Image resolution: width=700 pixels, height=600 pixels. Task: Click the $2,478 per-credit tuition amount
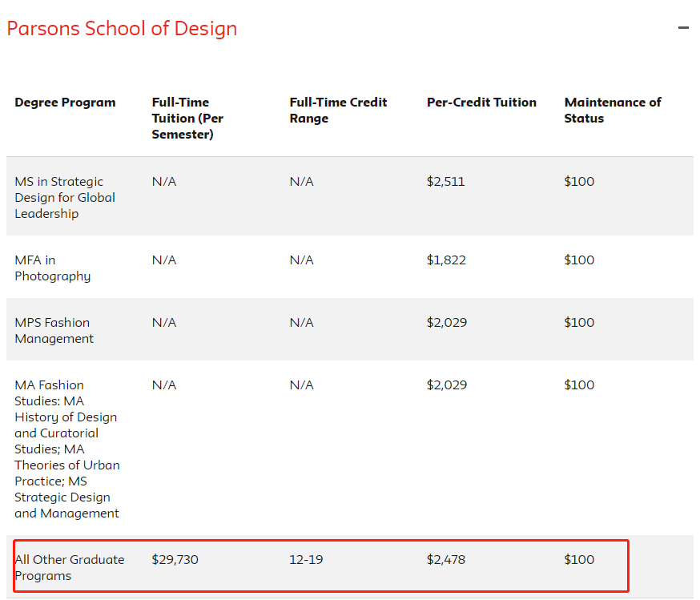445,559
